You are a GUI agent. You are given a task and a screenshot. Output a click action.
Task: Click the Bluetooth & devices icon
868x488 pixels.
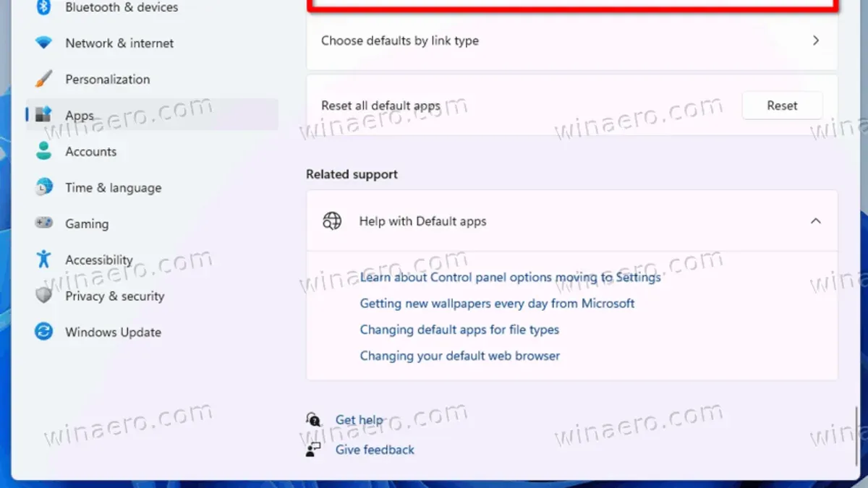click(44, 7)
